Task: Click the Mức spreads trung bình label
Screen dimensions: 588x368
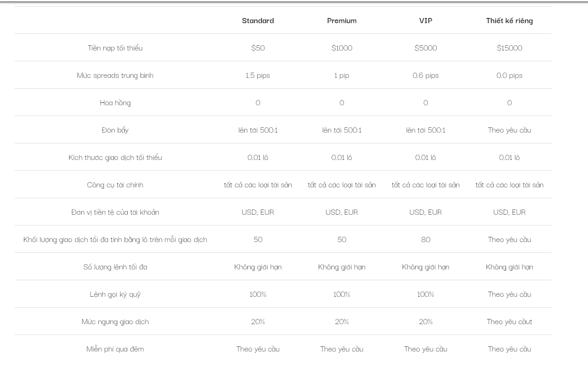Action: tap(115, 75)
